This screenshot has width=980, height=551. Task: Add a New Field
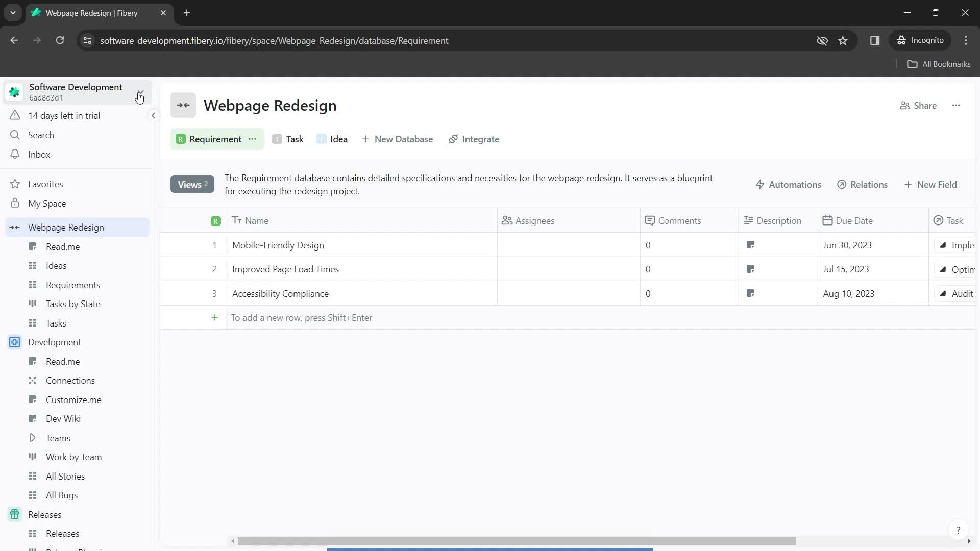click(930, 184)
